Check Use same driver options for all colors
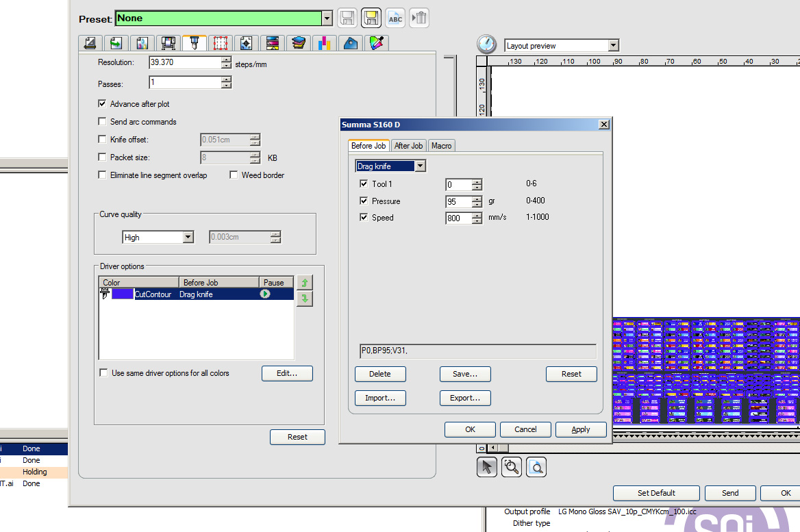Screen dimensions: 800x532 (x=103, y=373)
